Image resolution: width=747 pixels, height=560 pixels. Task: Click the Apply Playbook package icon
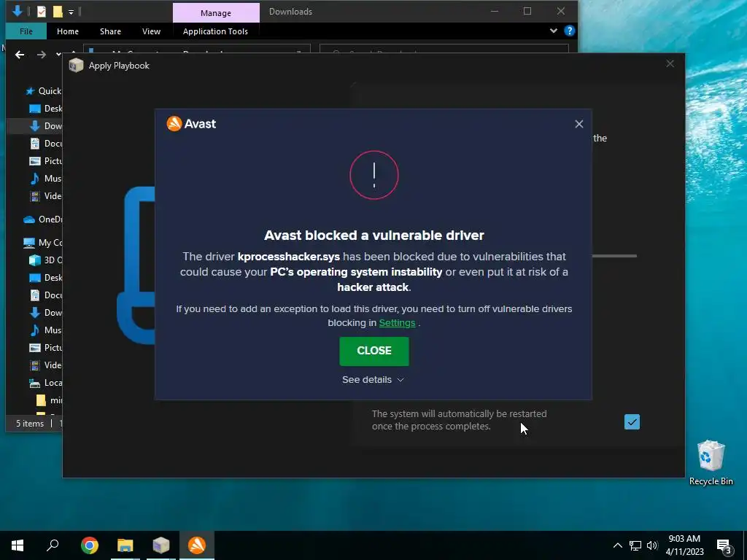(x=76, y=66)
